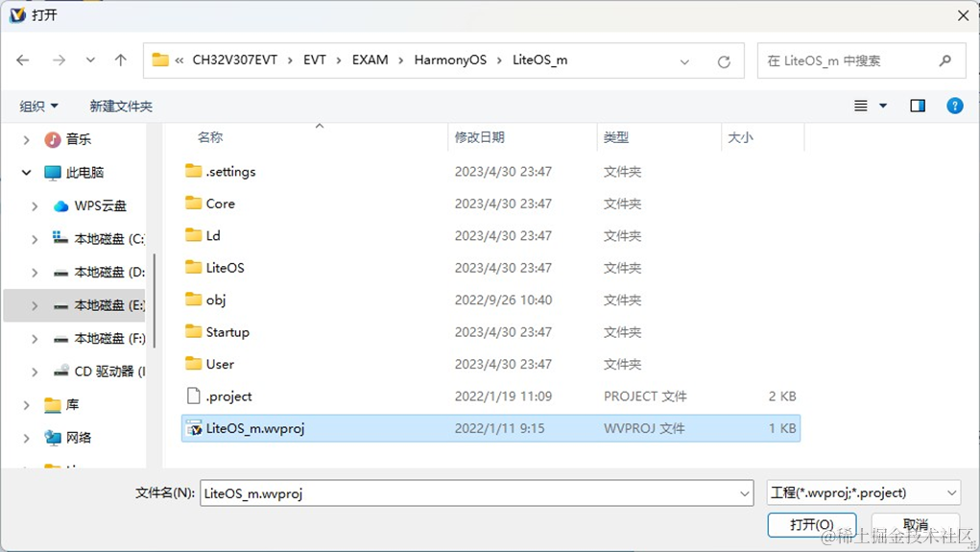This screenshot has width=980, height=552.
Task: Open the 工程(*.wvproj;*.project) file type dropdown
Action: click(864, 493)
